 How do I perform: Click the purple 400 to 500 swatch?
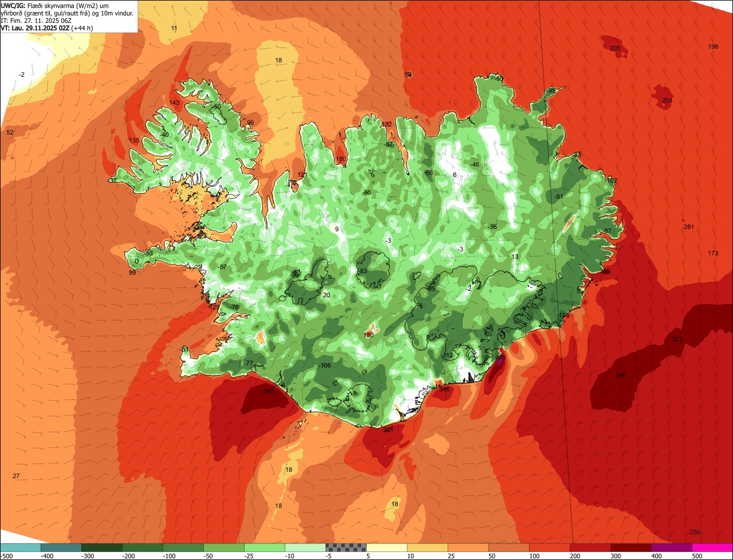point(672,547)
